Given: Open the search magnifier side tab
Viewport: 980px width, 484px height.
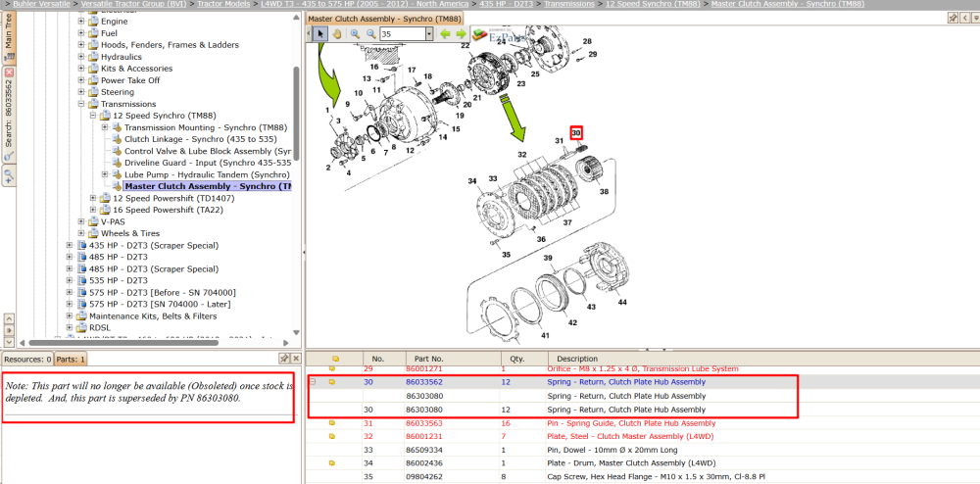Looking at the screenshot, I should pyautogui.click(x=9, y=175).
